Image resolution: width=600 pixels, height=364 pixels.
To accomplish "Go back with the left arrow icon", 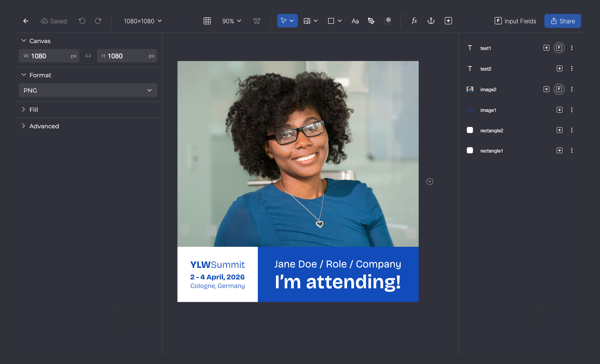I will [26, 21].
